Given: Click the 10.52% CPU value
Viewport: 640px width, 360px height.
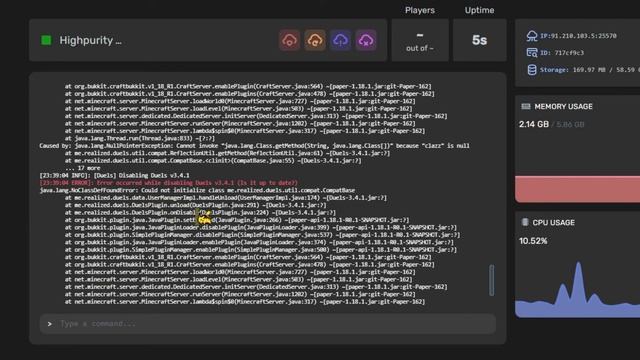Looking at the screenshot, I should [x=533, y=241].
